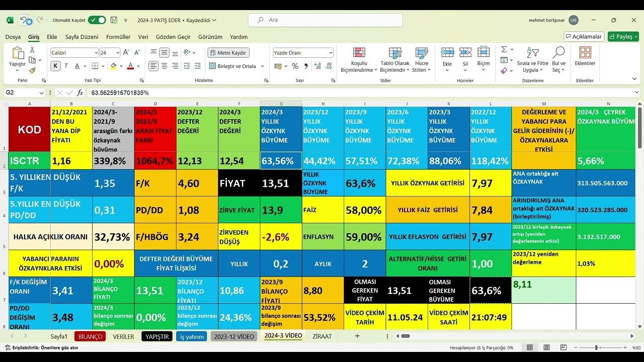Click the text orientation icon

pyautogui.click(x=187, y=52)
